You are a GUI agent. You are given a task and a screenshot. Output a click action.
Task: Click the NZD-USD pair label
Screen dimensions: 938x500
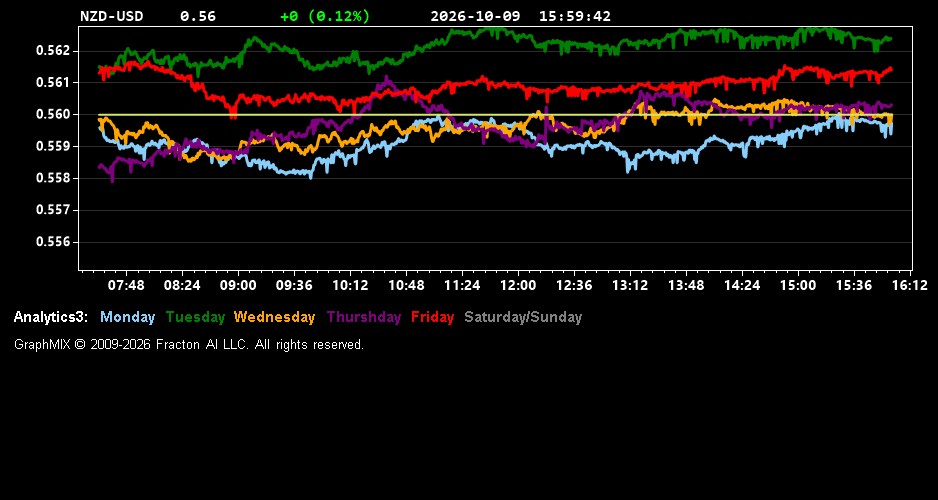[x=112, y=17]
